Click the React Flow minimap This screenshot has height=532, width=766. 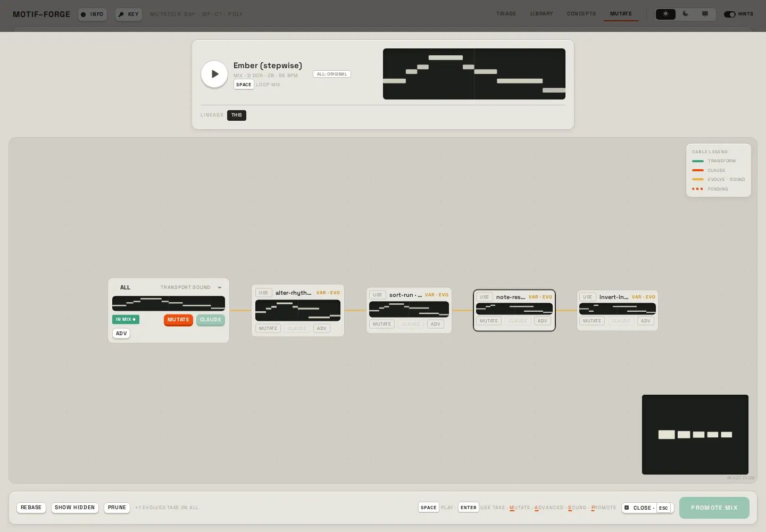tap(695, 435)
